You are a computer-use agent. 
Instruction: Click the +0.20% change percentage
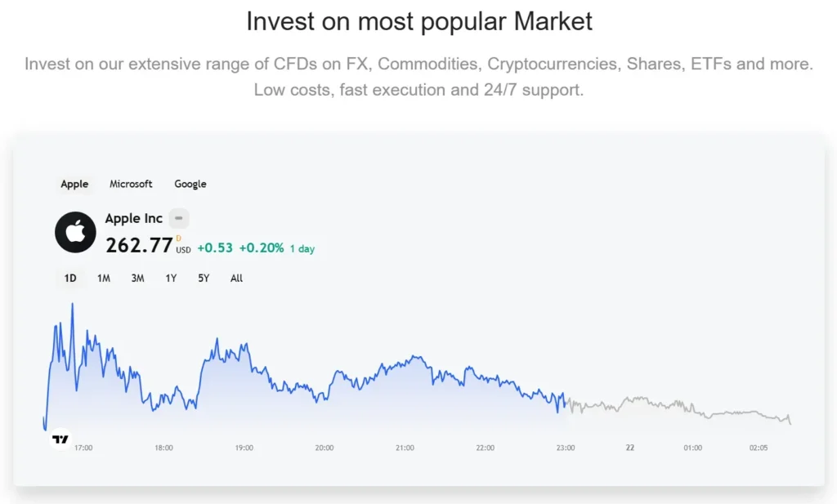[261, 248]
